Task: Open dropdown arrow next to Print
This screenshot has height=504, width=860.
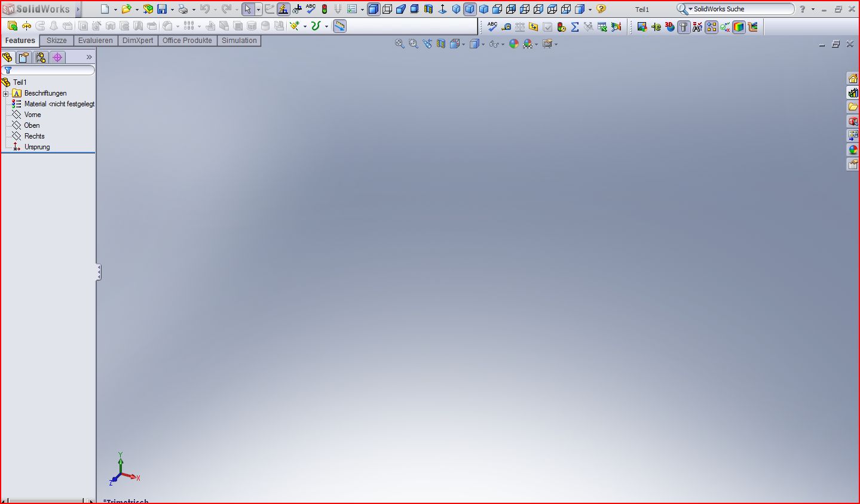Action: coord(194,10)
